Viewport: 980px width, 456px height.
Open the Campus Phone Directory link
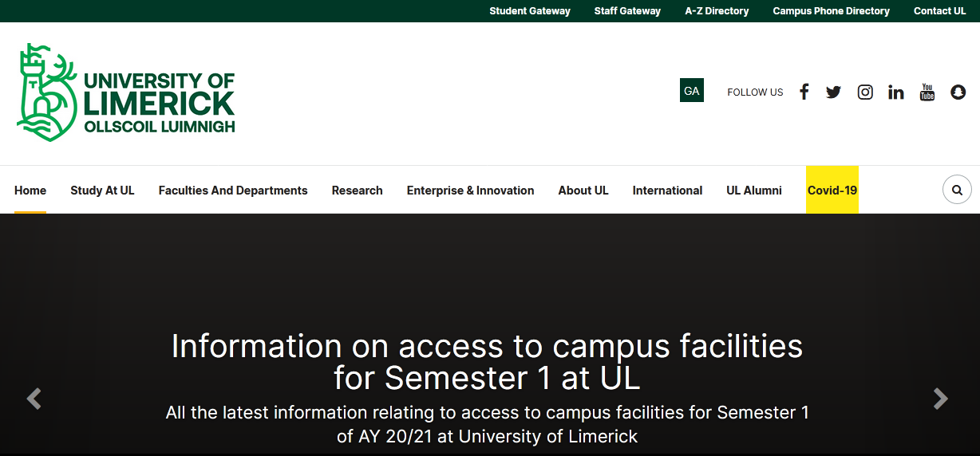(831, 11)
